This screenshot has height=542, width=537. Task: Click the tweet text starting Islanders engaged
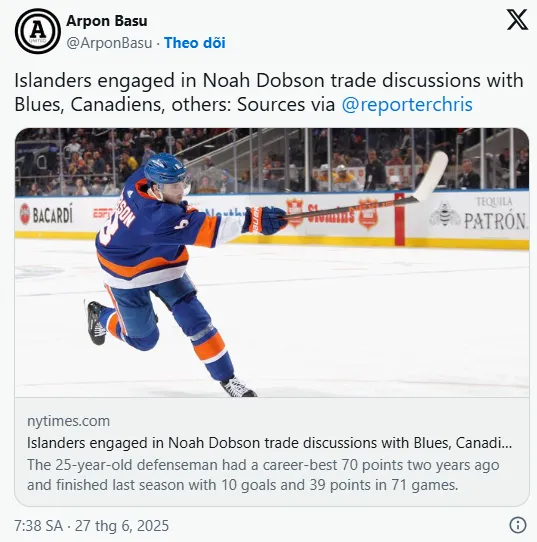coord(269,92)
